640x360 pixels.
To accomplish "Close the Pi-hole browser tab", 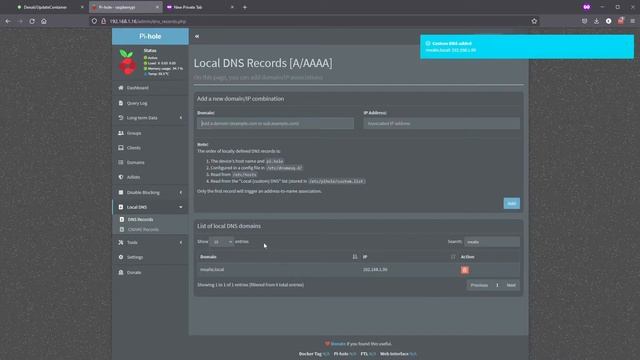I will pyautogui.click(x=157, y=7).
